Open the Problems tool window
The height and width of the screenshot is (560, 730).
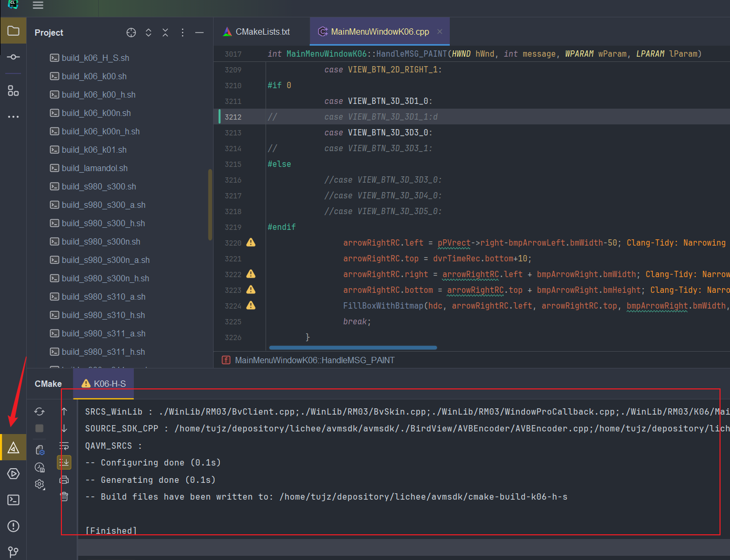[13, 526]
